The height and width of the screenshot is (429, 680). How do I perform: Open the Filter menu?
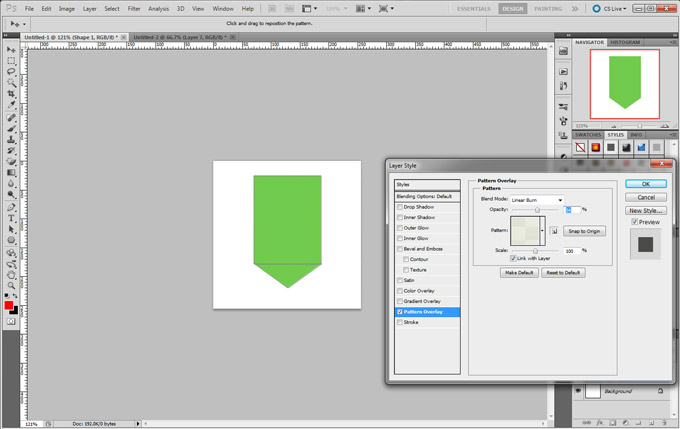[x=133, y=8]
